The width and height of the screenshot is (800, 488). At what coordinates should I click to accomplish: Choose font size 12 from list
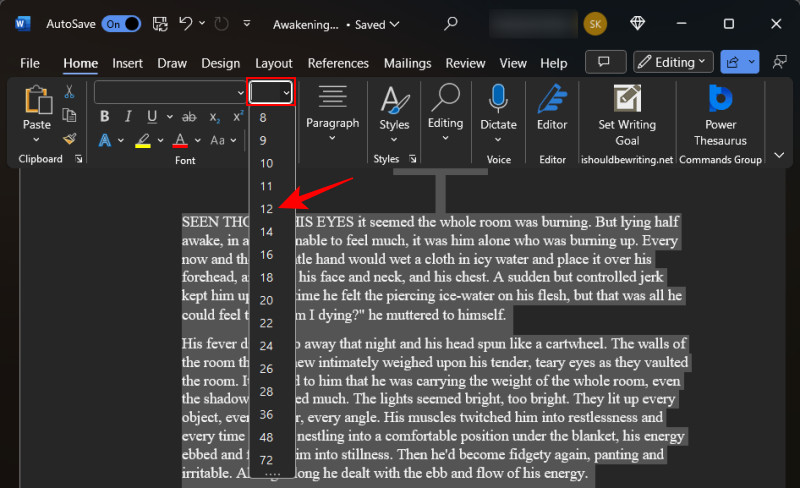pyautogui.click(x=267, y=209)
